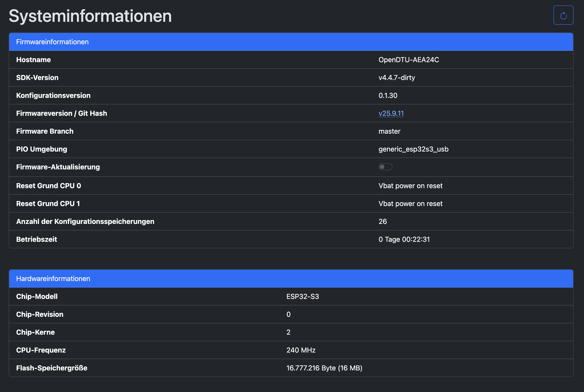Image resolution: width=584 pixels, height=392 pixels.
Task: Click the Konfigurationsversion value 0.1.30
Action: click(388, 95)
